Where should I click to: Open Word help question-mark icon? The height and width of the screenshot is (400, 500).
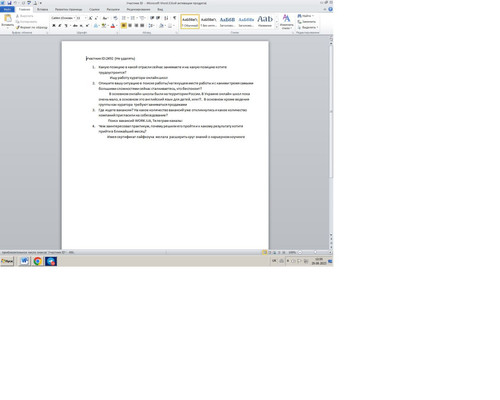coord(330,9)
